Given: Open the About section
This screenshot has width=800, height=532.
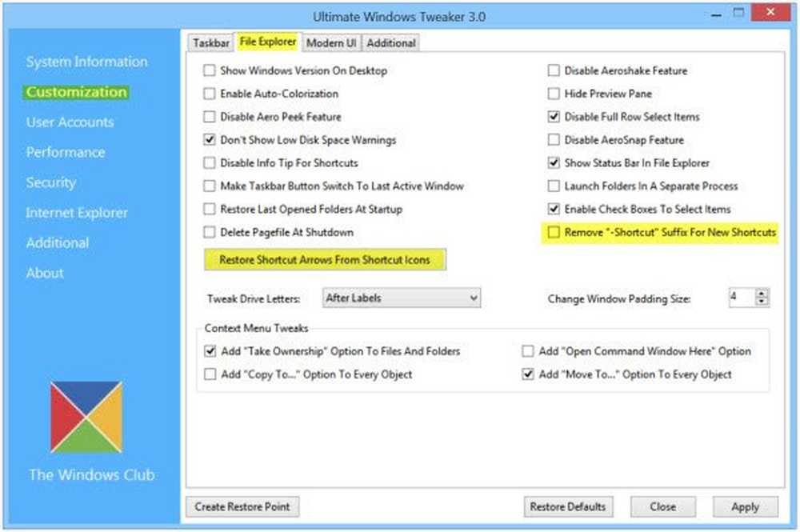Looking at the screenshot, I should pos(45,272).
